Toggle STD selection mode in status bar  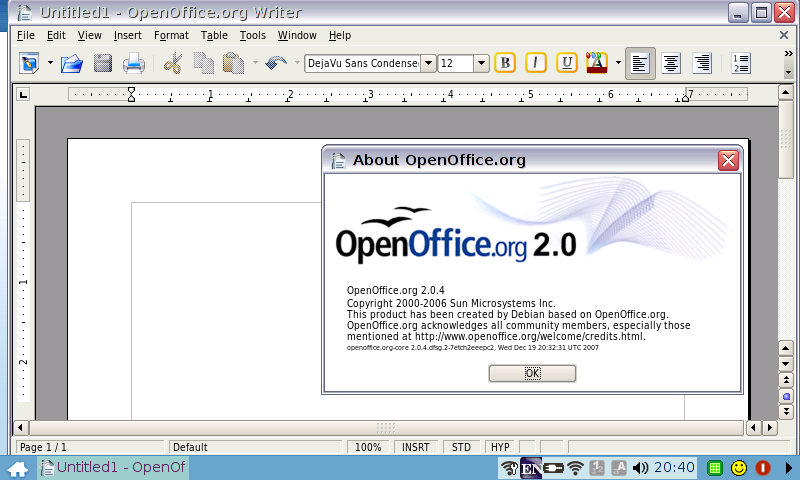(461, 447)
